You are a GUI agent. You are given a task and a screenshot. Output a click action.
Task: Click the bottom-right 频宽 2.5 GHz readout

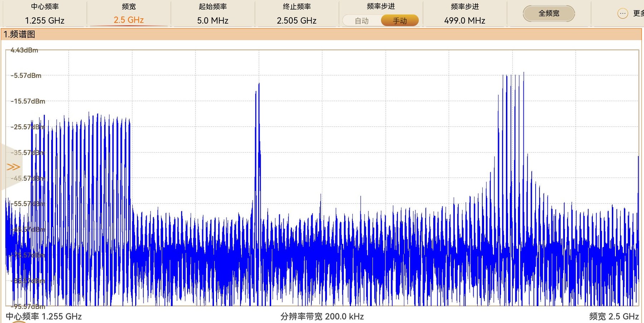coord(614,317)
